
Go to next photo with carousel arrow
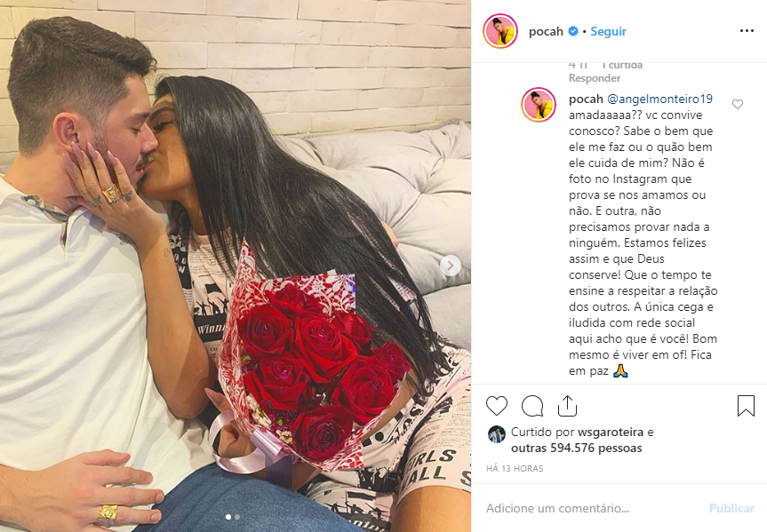[x=451, y=266]
